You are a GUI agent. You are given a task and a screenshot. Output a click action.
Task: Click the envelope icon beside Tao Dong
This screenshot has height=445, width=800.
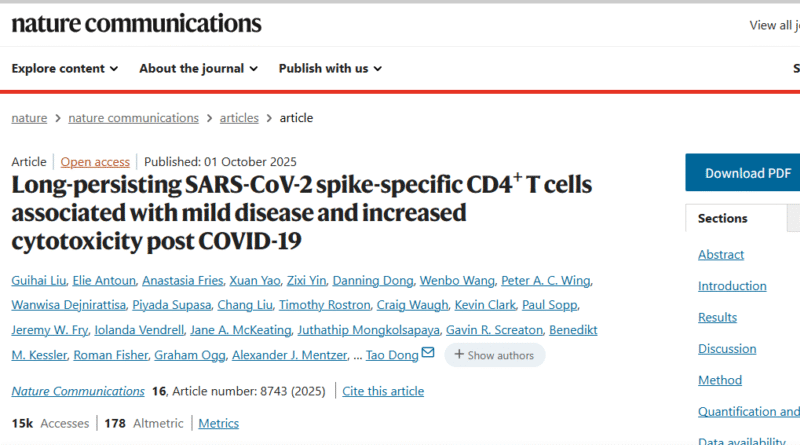pos(428,353)
